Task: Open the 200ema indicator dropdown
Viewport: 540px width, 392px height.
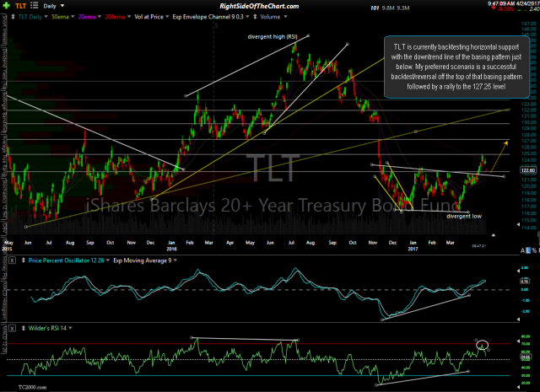Action: (x=129, y=17)
